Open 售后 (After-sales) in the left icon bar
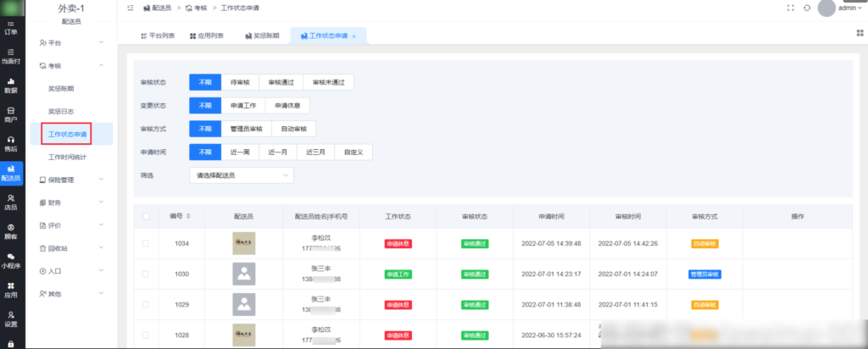 [x=11, y=143]
